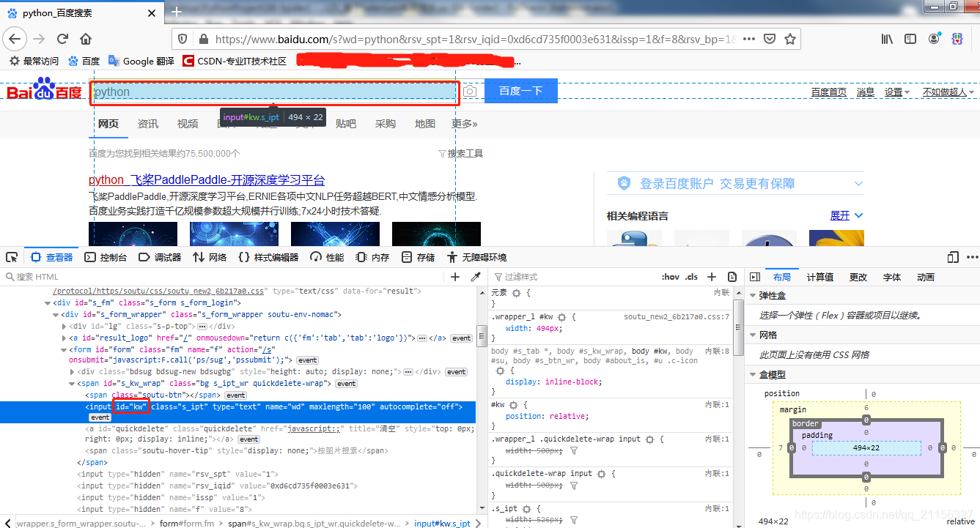Click the 494×22 content box in box model

866,447
